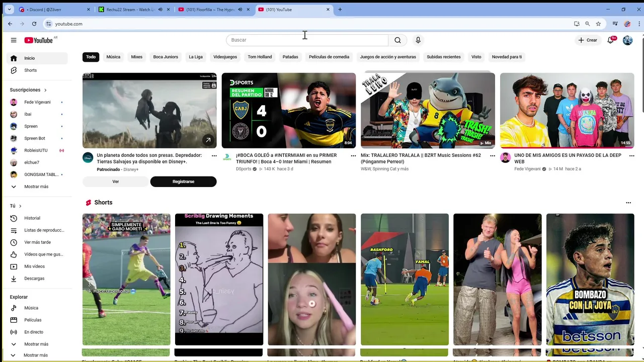Open Listas de reproducción in sidebar
The width and height of the screenshot is (644, 362).
coord(37,230)
